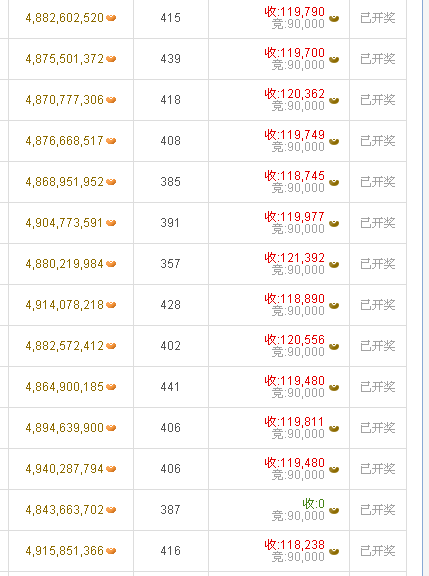Click the amount 4,864,900,185
Viewport: 429px width, 576px height.
pyautogui.click(x=65, y=387)
